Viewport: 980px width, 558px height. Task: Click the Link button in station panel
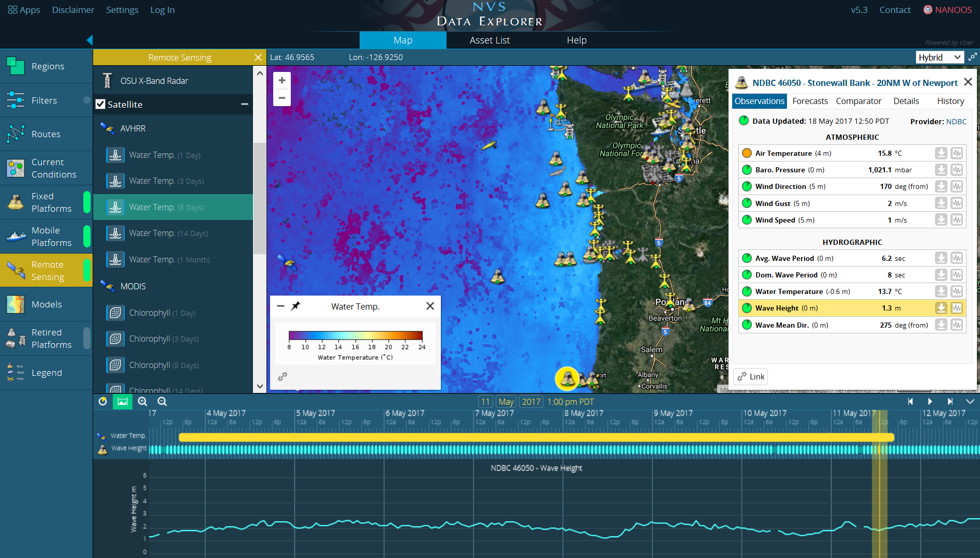[x=751, y=376]
